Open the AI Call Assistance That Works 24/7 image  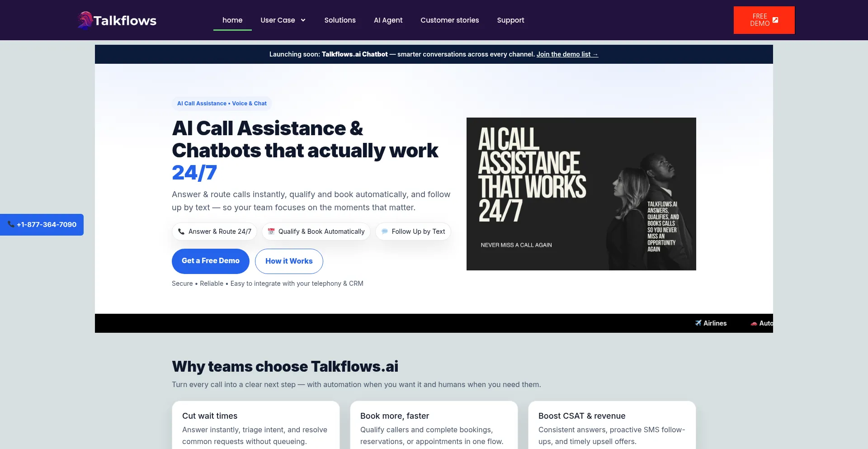point(581,194)
